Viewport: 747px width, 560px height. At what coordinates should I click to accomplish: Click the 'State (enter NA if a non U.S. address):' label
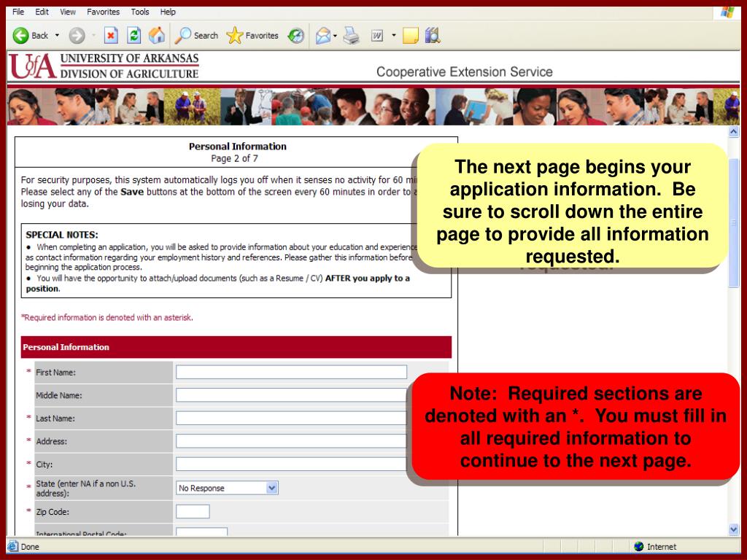pyautogui.click(x=86, y=489)
